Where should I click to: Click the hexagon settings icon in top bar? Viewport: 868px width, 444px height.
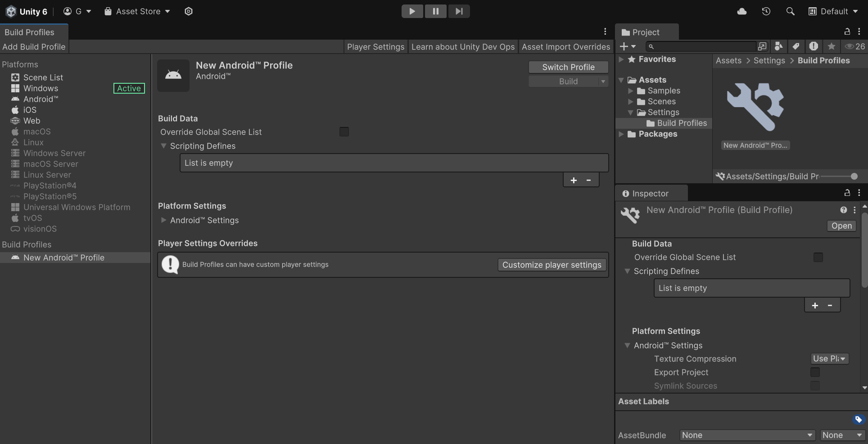pyautogui.click(x=189, y=11)
